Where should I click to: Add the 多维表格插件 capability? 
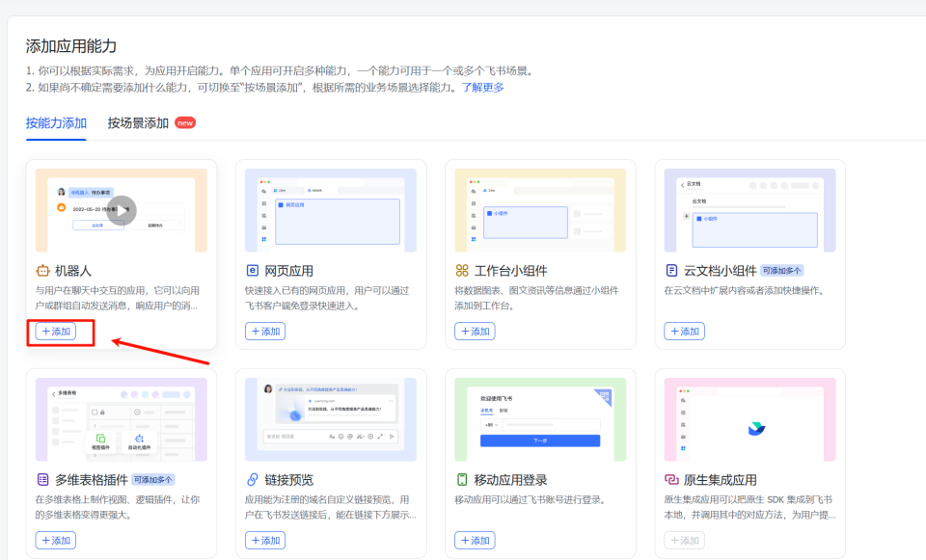click(56, 540)
